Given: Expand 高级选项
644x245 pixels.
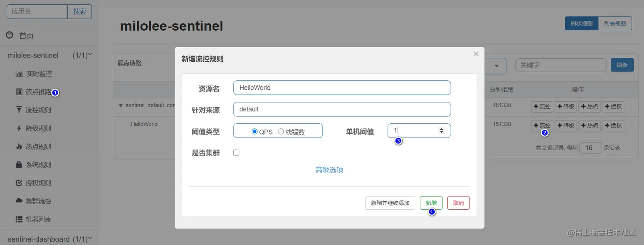Looking at the screenshot, I should pyautogui.click(x=329, y=170).
